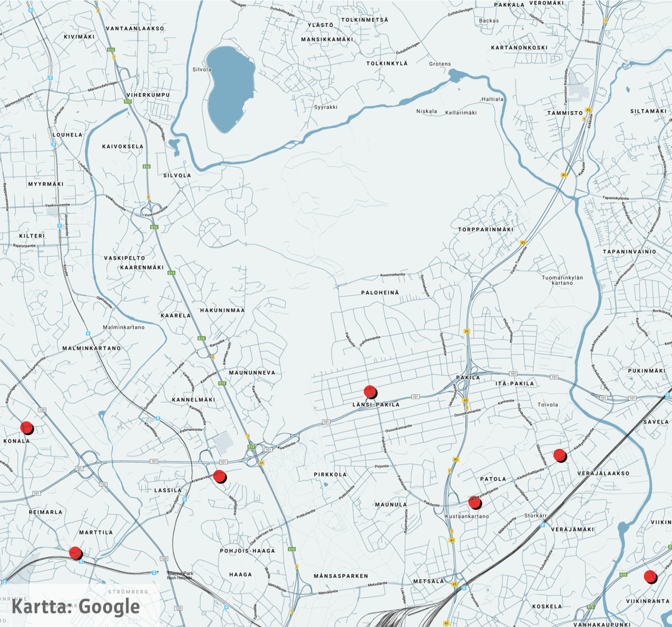Viewport: 672px width, 627px height.
Task: Select the Ylästö label
Action: pyautogui.click(x=321, y=25)
